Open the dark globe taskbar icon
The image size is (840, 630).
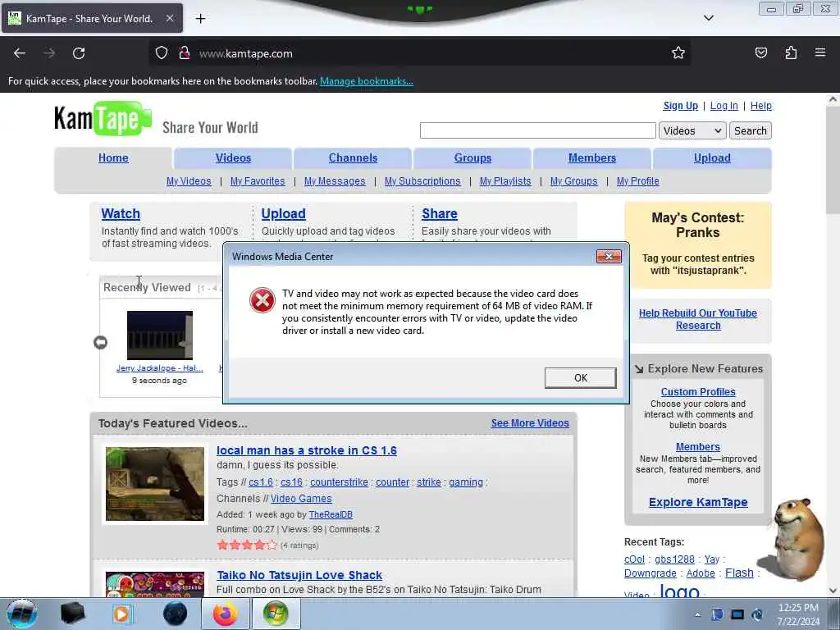(176, 614)
